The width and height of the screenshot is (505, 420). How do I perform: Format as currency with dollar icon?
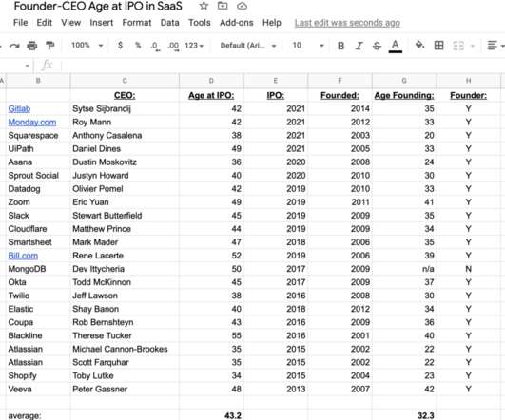(120, 46)
